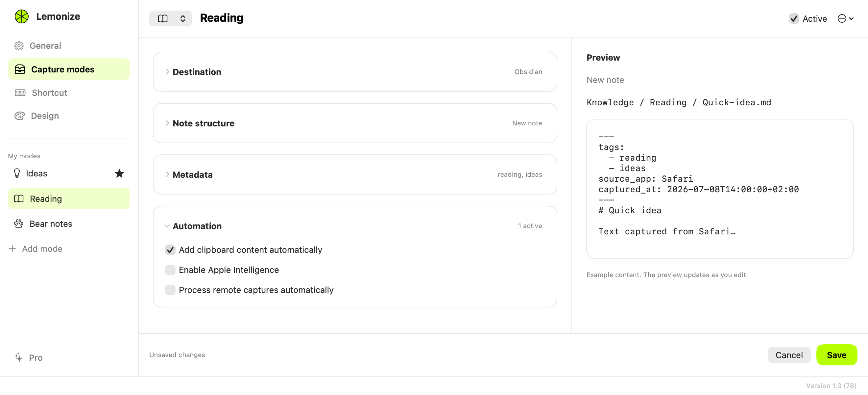
Task: Enable Apple Intelligence checkbox
Action: tap(170, 270)
